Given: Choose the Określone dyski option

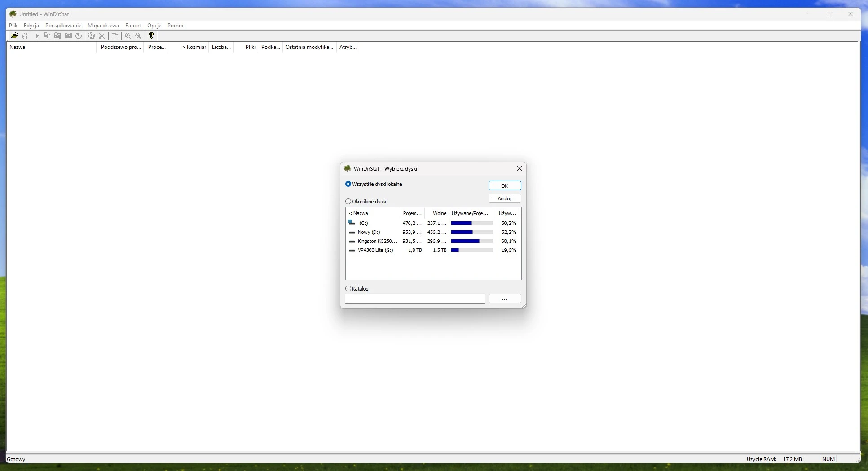Looking at the screenshot, I should pyautogui.click(x=348, y=201).
